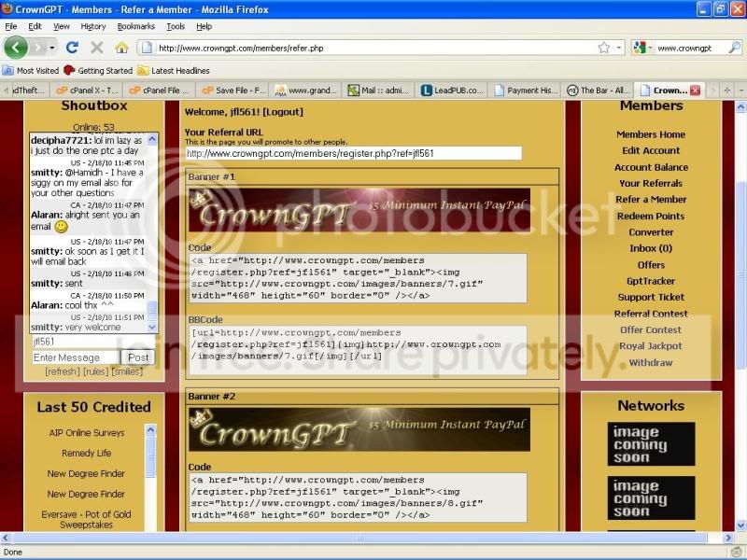The image size is (747, 560).
Task: Click the shoutbox refresh link
Action: tap(63, 371)
